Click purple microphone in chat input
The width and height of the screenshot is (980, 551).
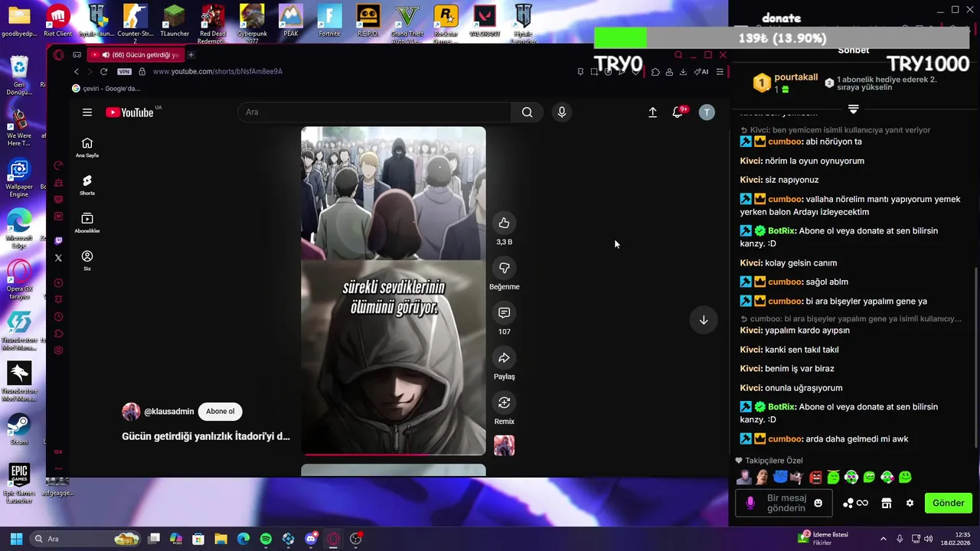(x=750, y=503)
